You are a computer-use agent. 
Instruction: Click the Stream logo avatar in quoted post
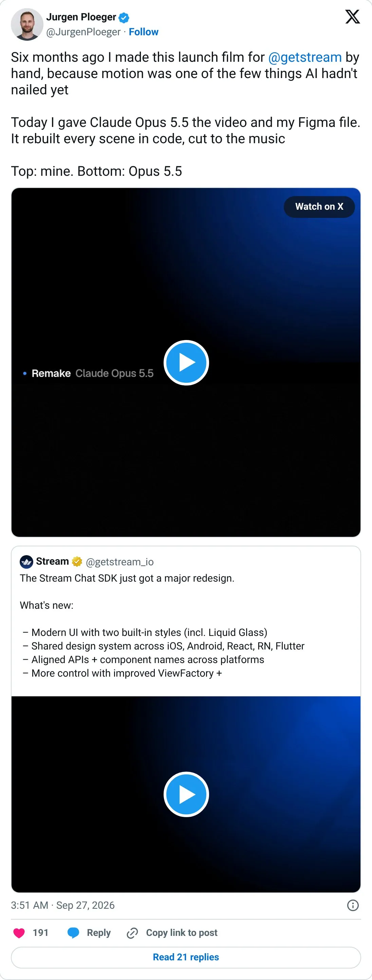click(x=26, y=562)
